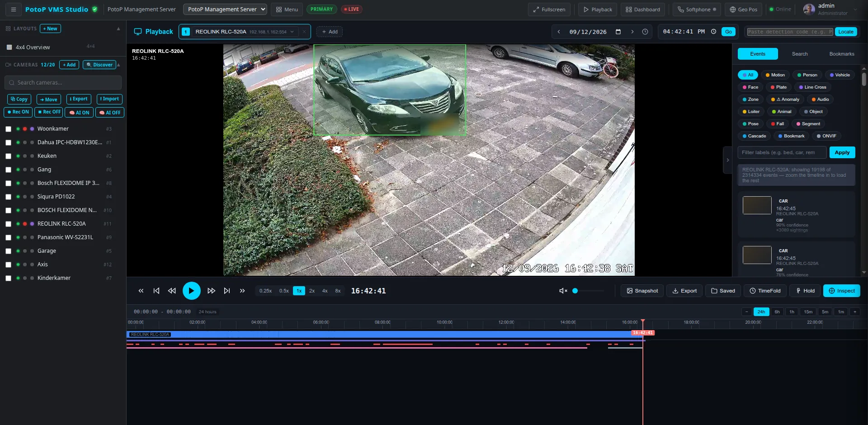Check the REOLINK RLC-520A camera checkbox

coord(8,224)
